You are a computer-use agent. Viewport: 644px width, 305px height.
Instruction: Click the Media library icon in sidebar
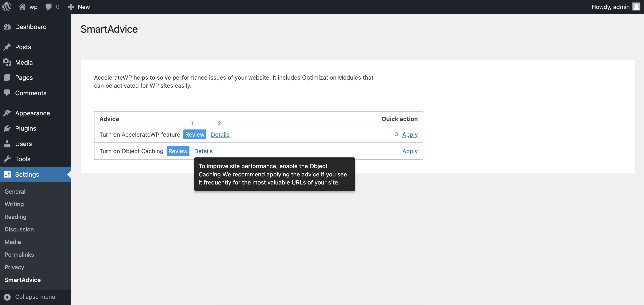[7, 62]
